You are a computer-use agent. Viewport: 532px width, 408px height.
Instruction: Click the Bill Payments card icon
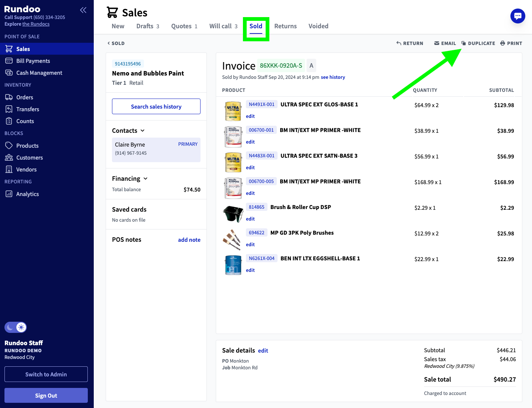pos(9,61)
